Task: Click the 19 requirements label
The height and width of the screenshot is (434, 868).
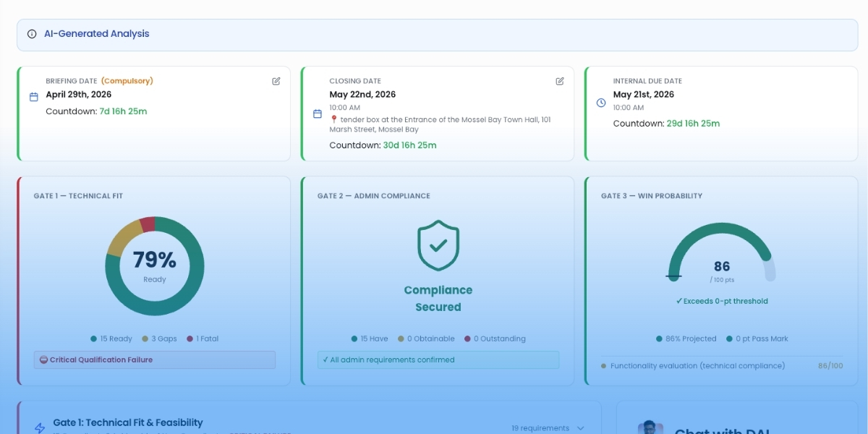Action: pyautogui.click(x=540, y=428)
